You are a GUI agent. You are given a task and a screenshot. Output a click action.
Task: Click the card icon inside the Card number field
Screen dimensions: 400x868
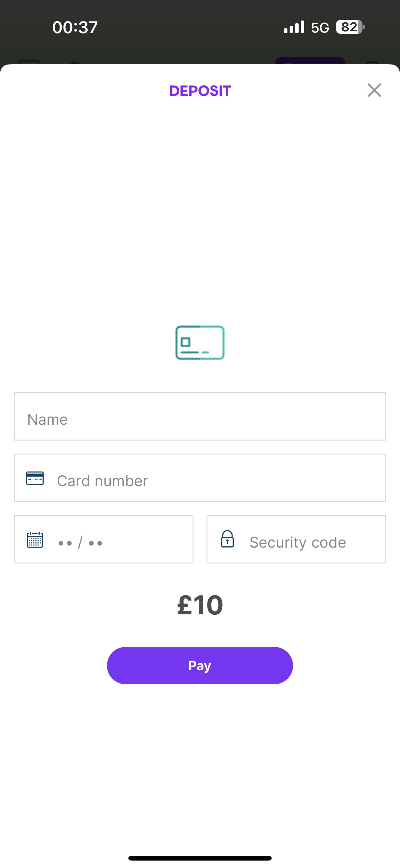[35, 478]
